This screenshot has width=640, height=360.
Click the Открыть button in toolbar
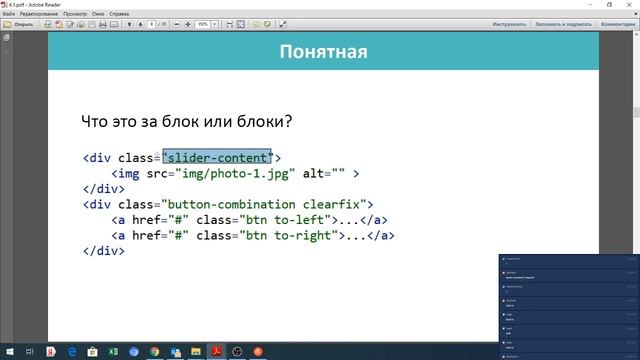click(x=19, y=24)
